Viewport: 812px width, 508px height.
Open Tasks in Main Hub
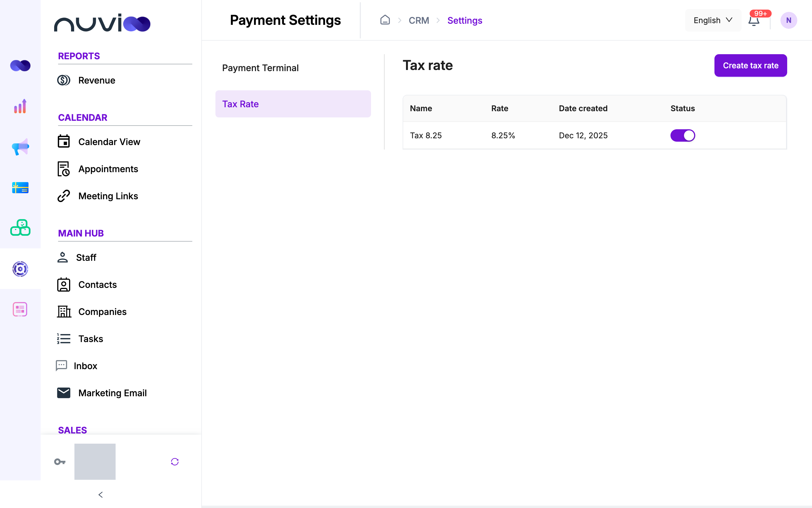91,339
